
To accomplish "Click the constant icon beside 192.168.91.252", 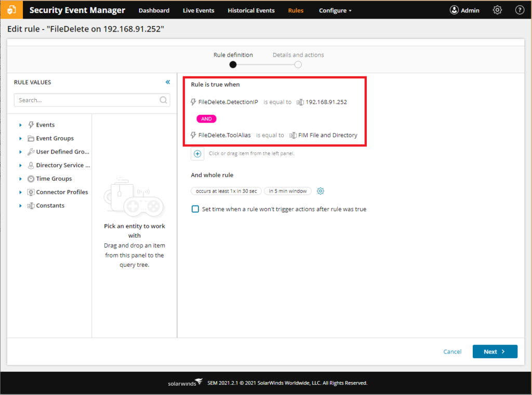I will click(x=300, y=102).
